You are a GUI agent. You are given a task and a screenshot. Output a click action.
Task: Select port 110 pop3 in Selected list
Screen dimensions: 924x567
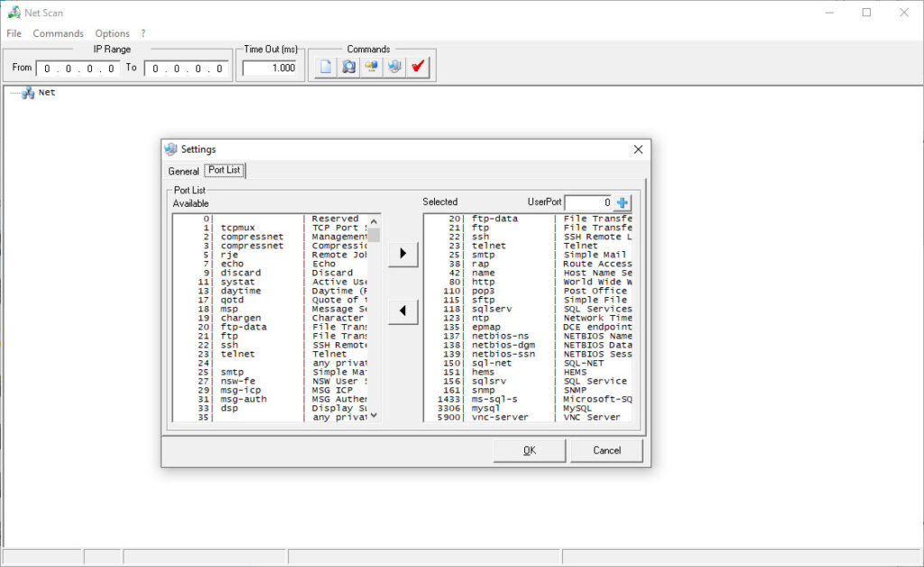(x=528, y=291)
